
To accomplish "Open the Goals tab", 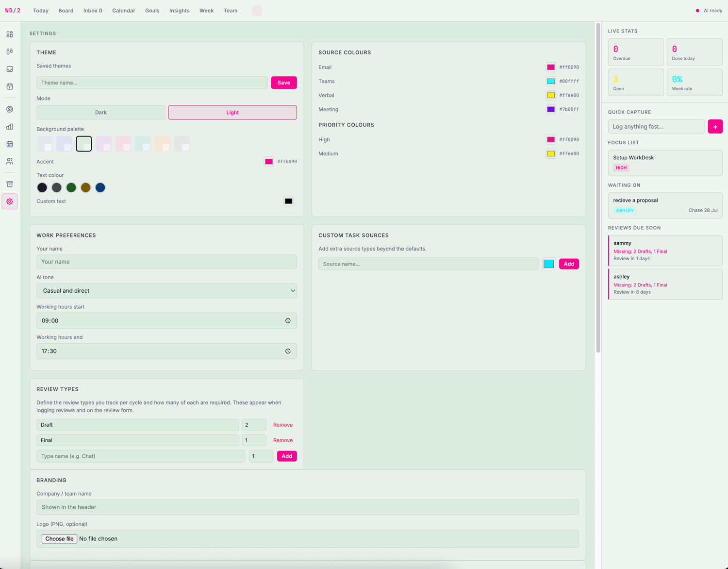I will (152, 11).
